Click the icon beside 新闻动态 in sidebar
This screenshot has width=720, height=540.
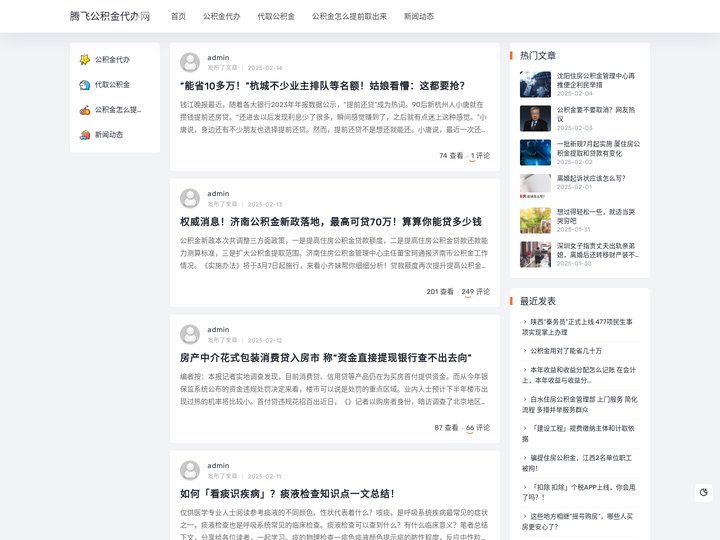coord(84,135)
